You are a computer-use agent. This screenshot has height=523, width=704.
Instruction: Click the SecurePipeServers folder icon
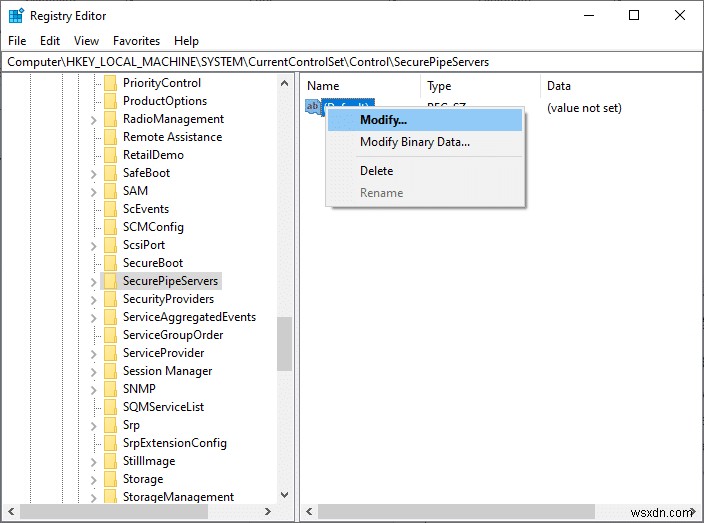pyautogui.click(x=110, y=281)
